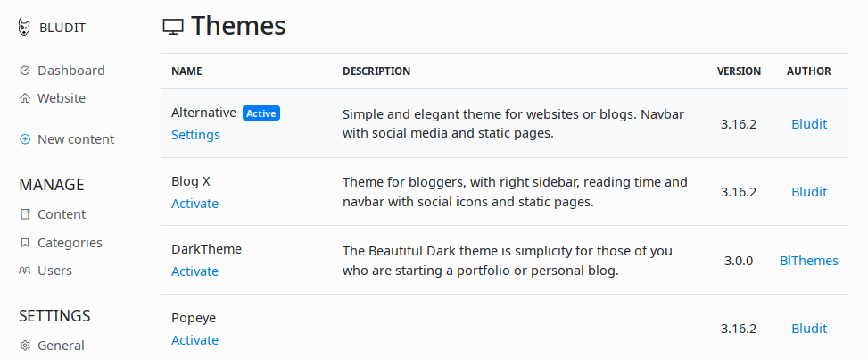
Task: Activate the DarkTheme theme
Action: (194, 271)
